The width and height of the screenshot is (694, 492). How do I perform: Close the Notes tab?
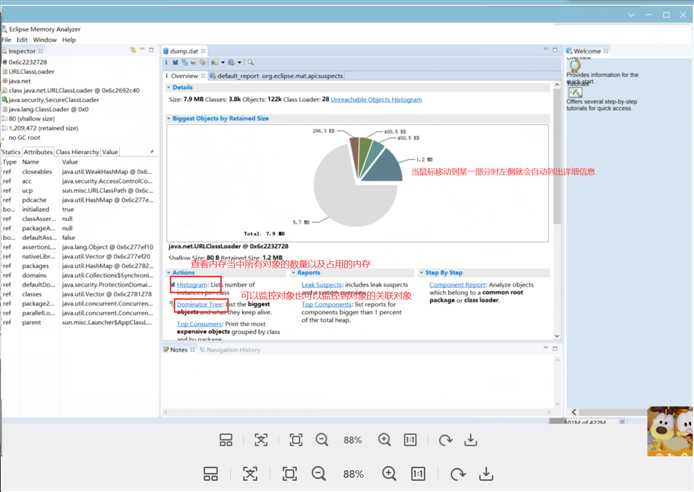pos(193,350)
